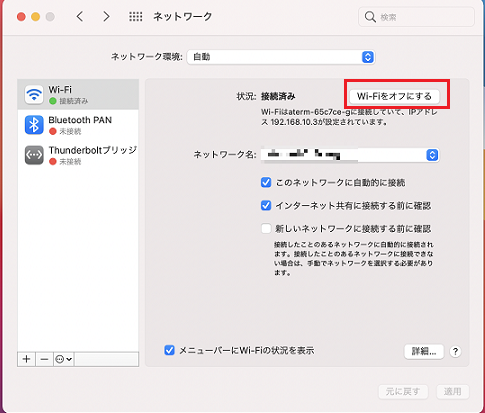Click the search field
This screenshot has width=485, height=413.
tap(416, 17)
